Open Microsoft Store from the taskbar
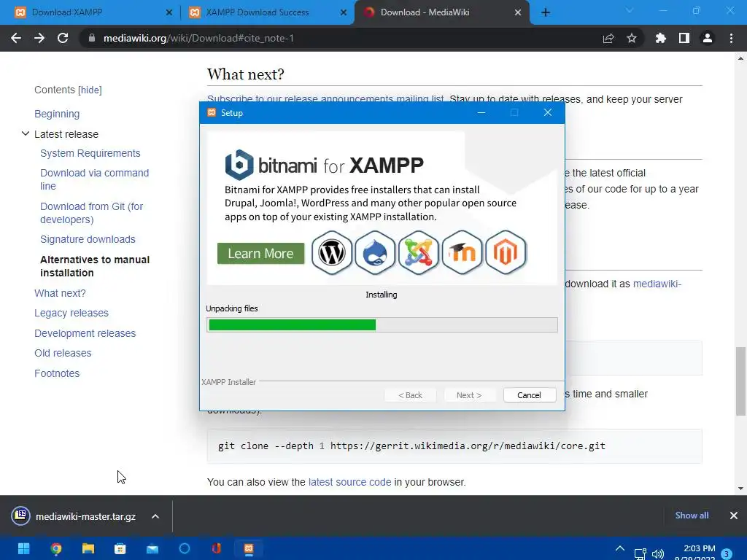Screen dimensions: 747x560 click(x=120, y=548)
